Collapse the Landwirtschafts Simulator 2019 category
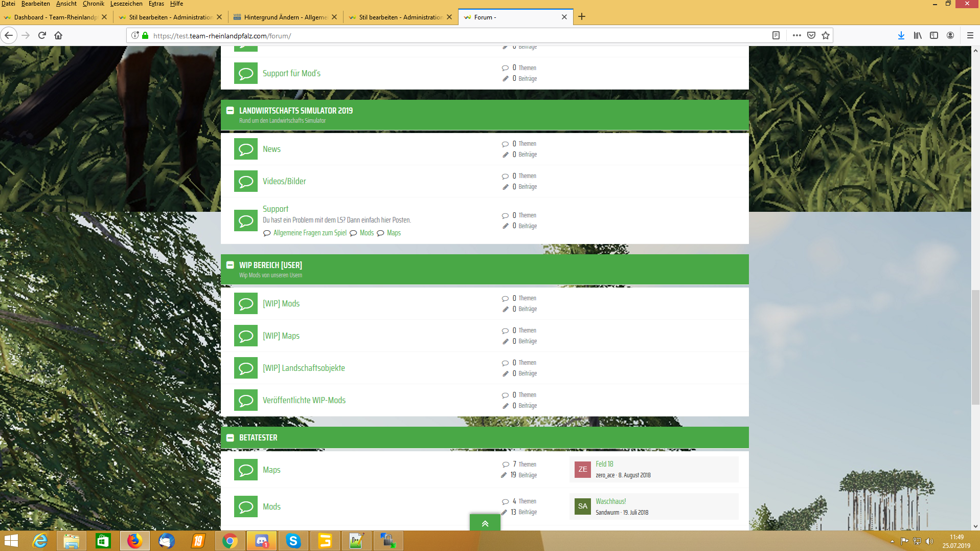This screenshot has width=980, height=551. point(230,111)
